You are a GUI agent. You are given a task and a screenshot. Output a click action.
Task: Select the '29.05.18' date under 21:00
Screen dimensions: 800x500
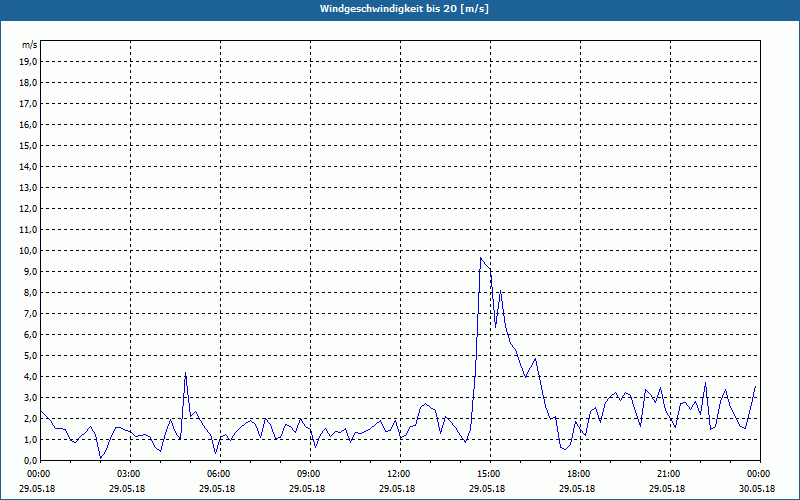[x=667, y=488]
